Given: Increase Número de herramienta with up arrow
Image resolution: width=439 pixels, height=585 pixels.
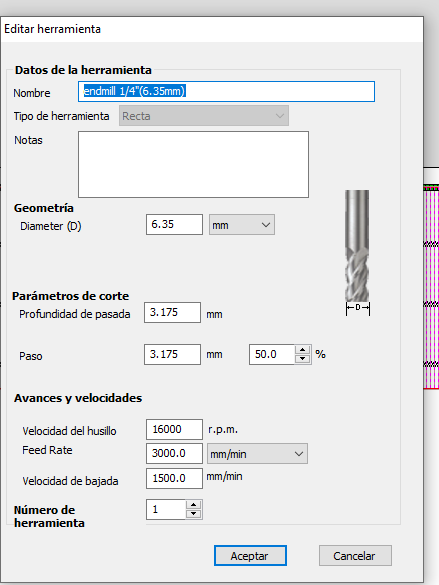Looking at the screenshot, I should click(193, 505).
